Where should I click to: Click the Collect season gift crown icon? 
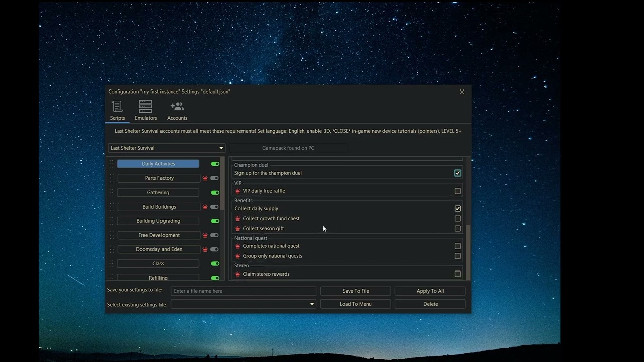point(238,228)
